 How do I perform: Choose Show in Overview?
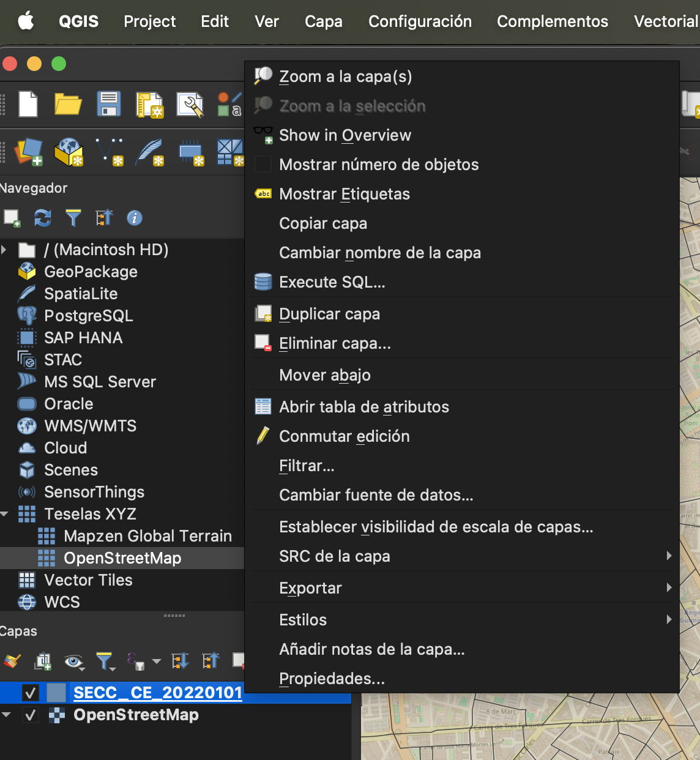pyautogui.click(x=462, y=135)
